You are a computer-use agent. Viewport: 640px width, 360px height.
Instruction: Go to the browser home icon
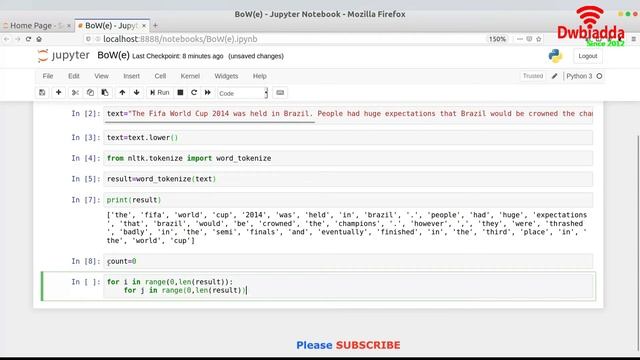pos(39,39)
